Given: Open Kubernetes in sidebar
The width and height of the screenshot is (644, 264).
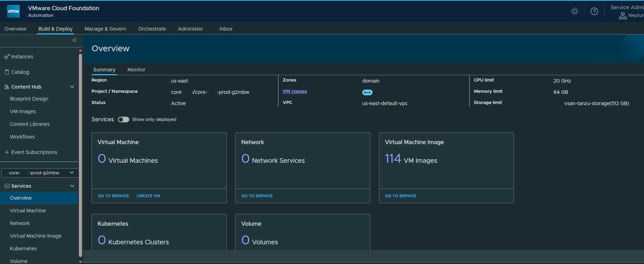Looking at the screenshot, I should point(23,249).
